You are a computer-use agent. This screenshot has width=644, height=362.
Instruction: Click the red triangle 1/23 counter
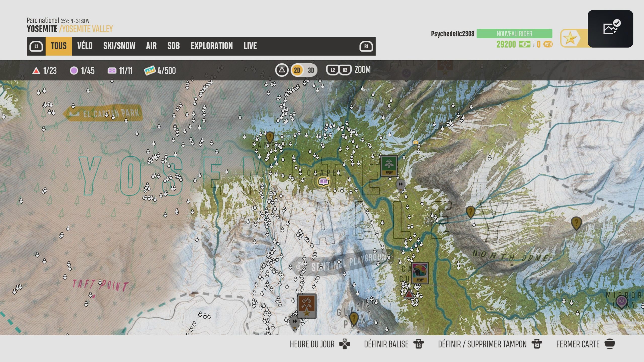[x=45, y=71]
